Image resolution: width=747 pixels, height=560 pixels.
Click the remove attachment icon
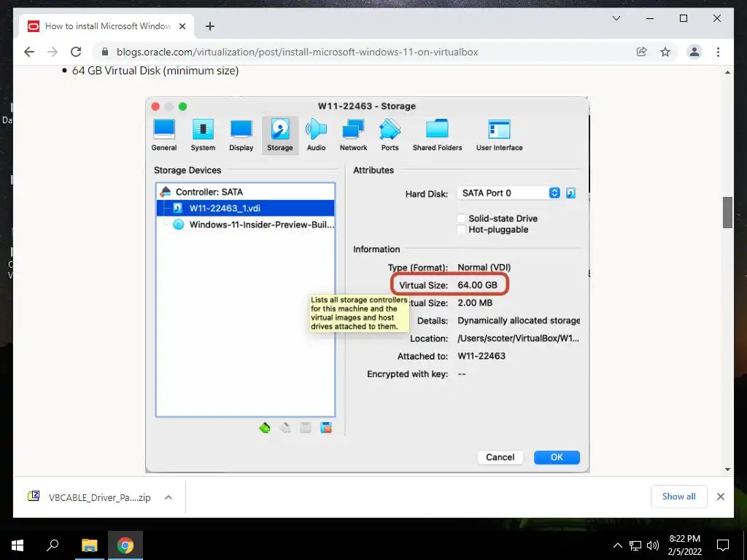326,427
